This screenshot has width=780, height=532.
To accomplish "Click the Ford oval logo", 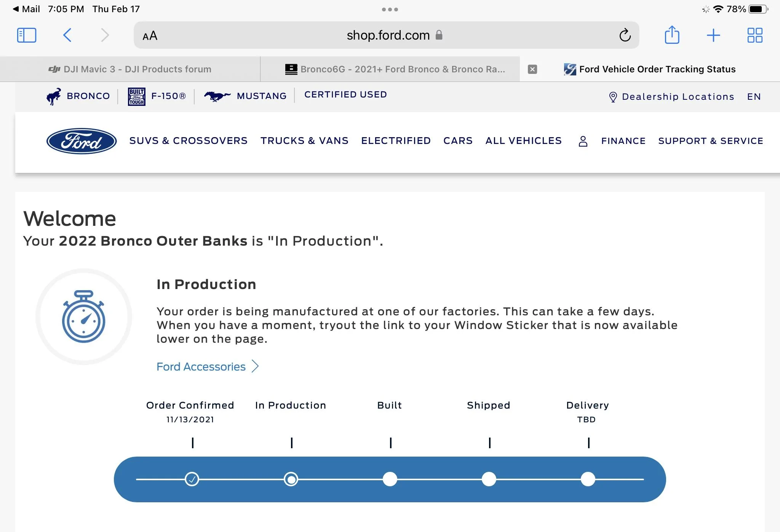I will [82, 141].
